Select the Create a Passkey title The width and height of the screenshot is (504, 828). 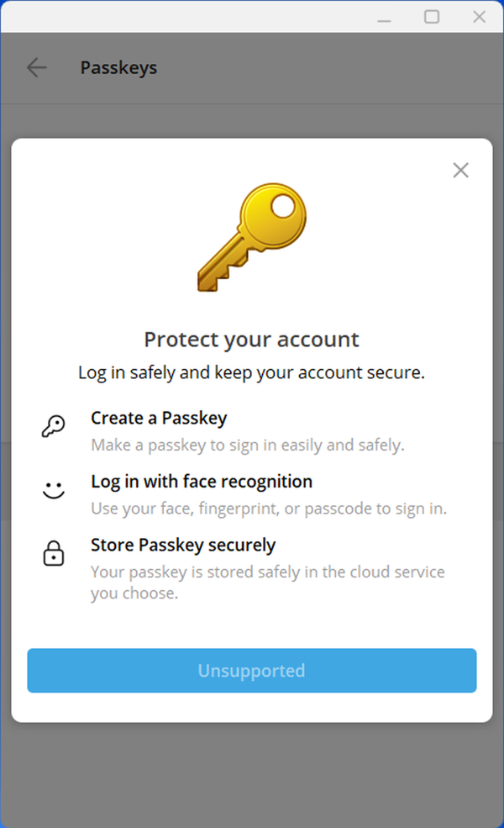[x=159, y=418]
